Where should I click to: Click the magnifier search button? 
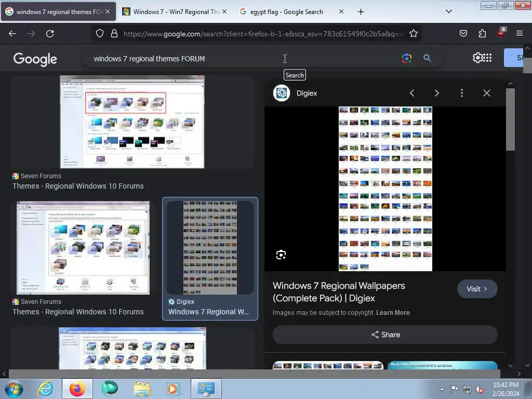[x=427, y=58]
